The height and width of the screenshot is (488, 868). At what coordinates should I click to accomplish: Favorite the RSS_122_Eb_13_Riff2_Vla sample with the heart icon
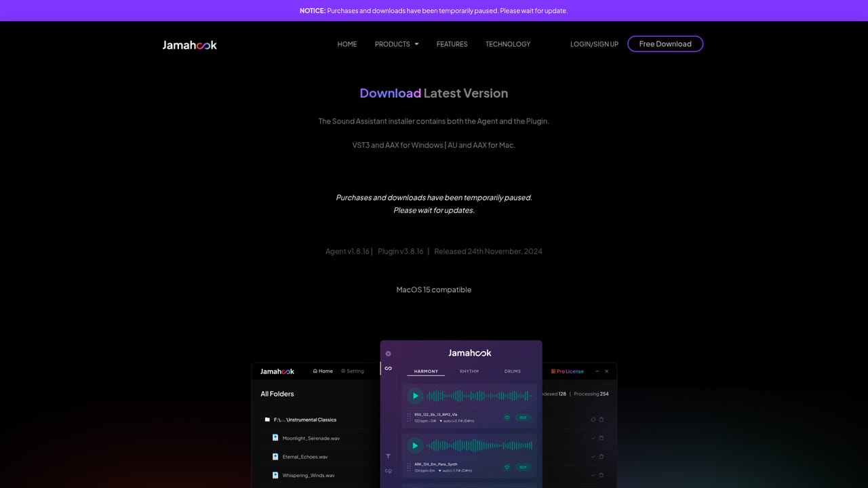(507, 418)
